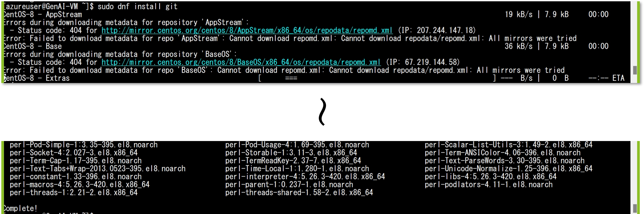The height and width of the screenshot is (214, 644).
Task: Open the BaseOS repomd.xml mirror link
Action: 241,62
